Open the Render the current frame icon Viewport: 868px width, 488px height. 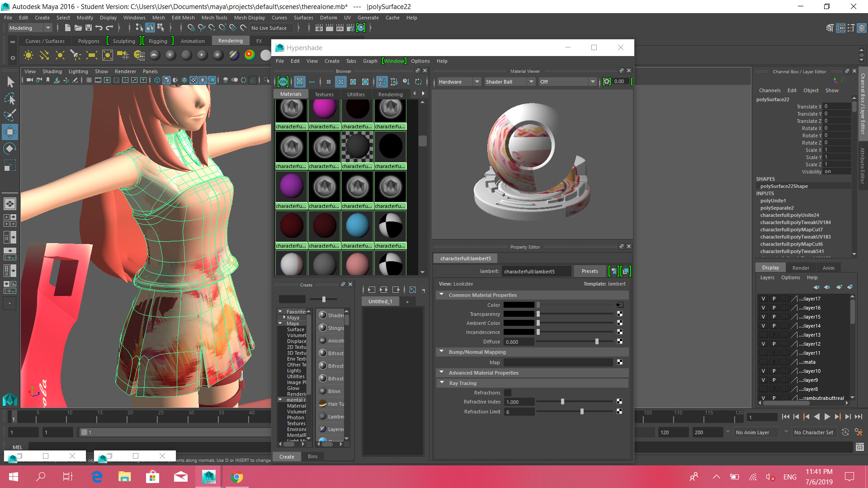click(x=329, y=28)
